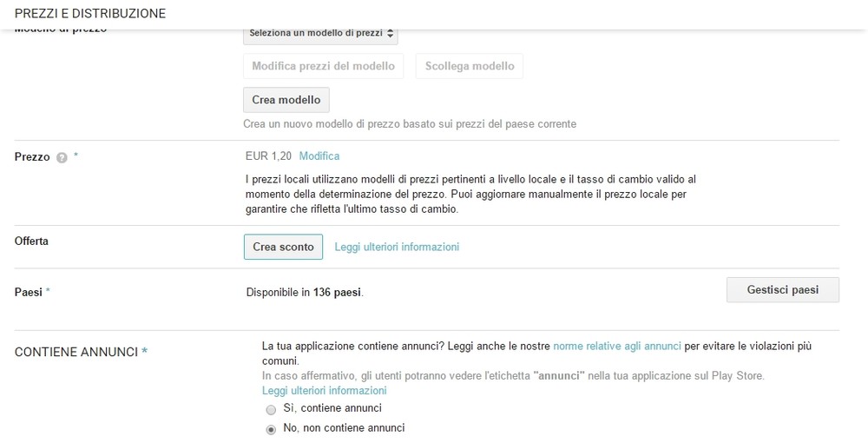Click the 'CONTIENE ANNUNCI' section heading
Screen dimensions: 868x443
[76, 352]
